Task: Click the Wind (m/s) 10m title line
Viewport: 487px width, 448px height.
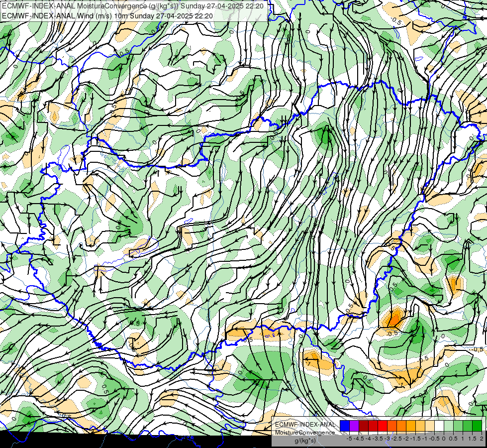Action: [x=107, y=16]
